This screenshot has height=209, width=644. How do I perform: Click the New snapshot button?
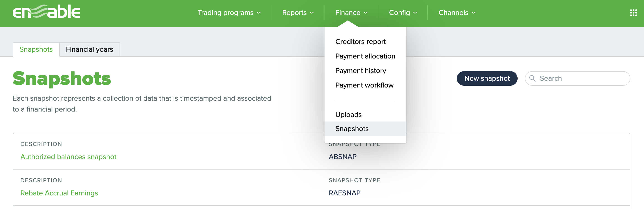click(x=487, y=78)
